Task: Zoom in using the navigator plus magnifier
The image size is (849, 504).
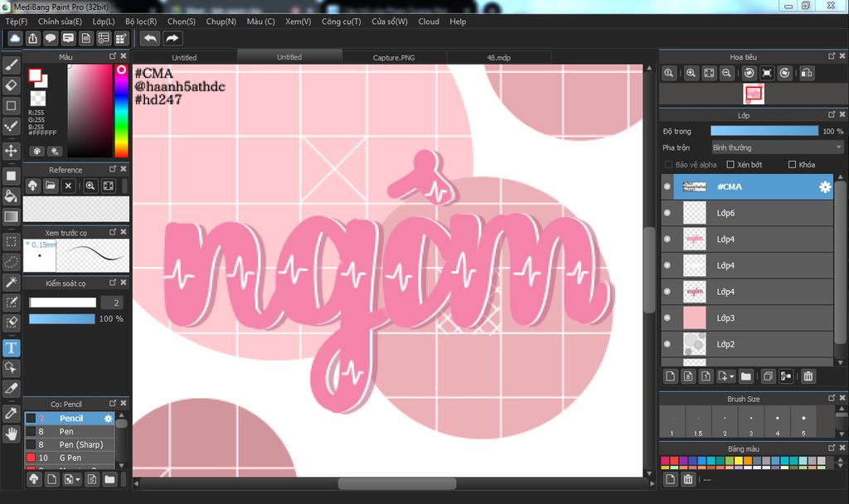Action: 691,73
